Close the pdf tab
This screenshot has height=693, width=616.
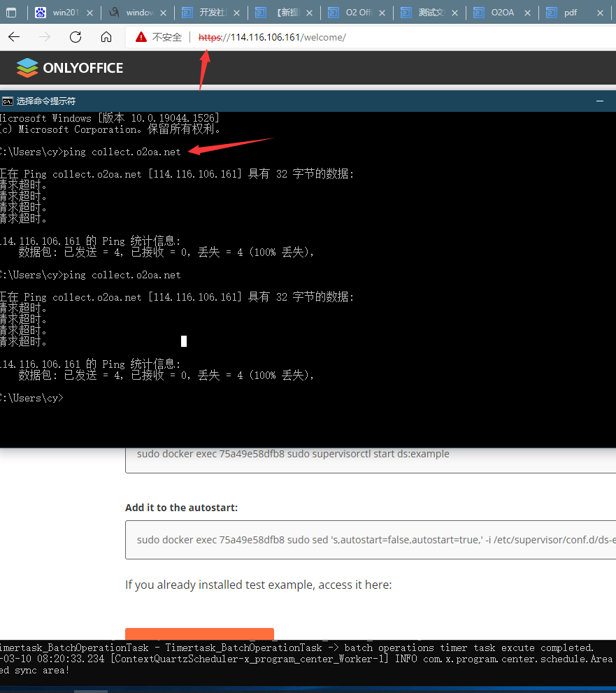(x=600, y=13)
